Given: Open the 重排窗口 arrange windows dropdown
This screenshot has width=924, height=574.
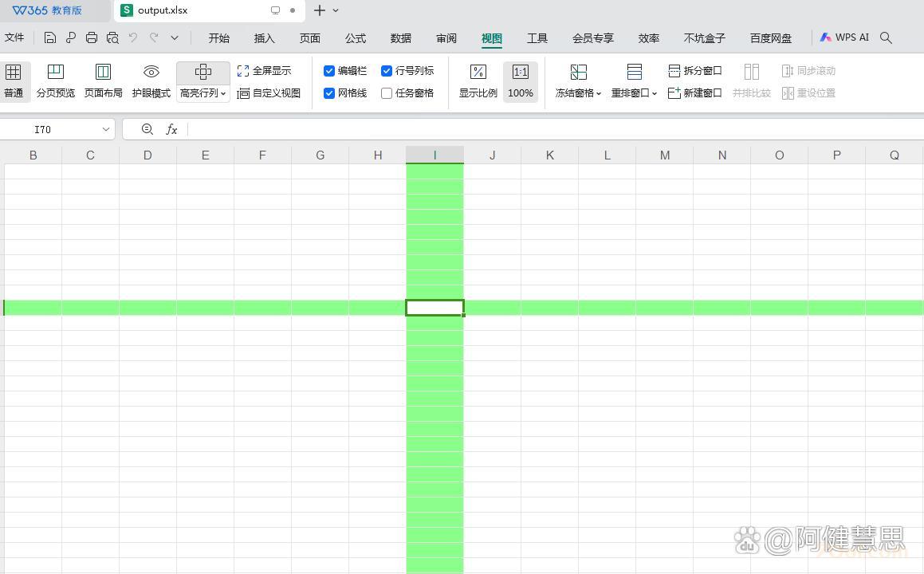Looking at the screenshot, I should (x=655, y=92).
